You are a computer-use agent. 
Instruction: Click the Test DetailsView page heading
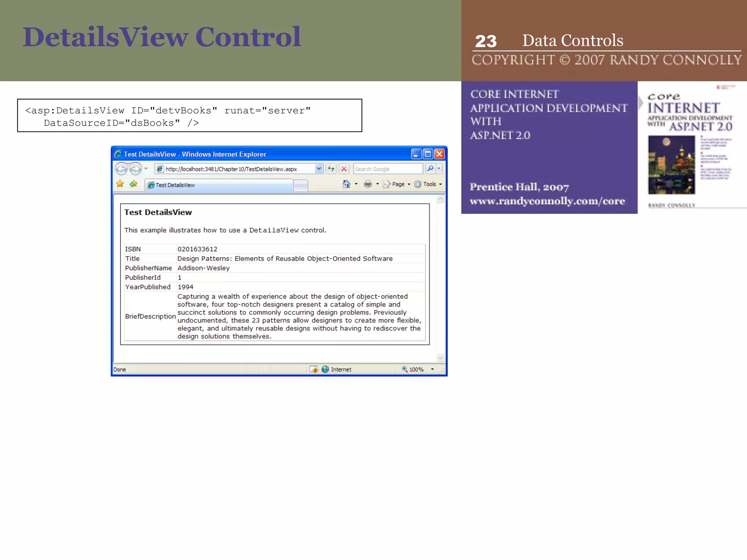click(158, 212)
